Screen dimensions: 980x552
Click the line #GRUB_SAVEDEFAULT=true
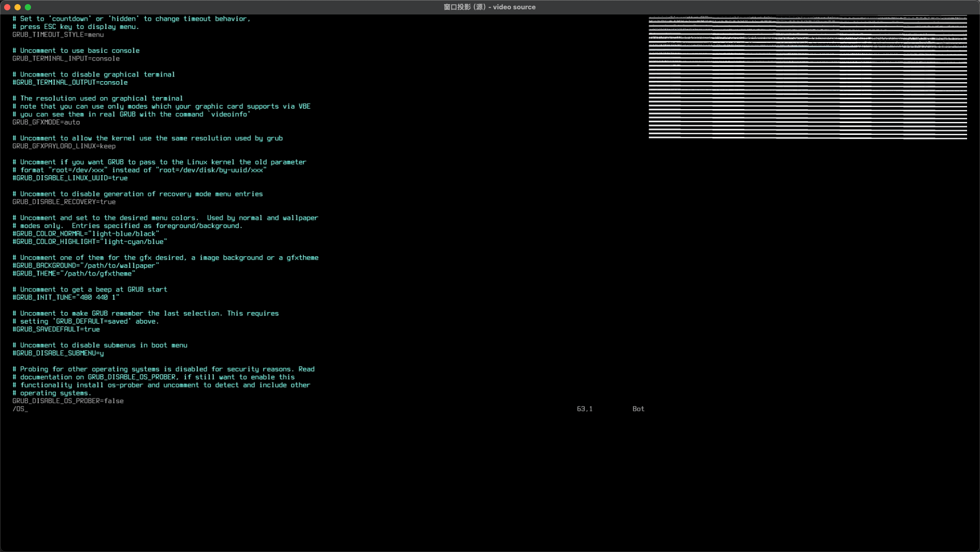(56, 329)
